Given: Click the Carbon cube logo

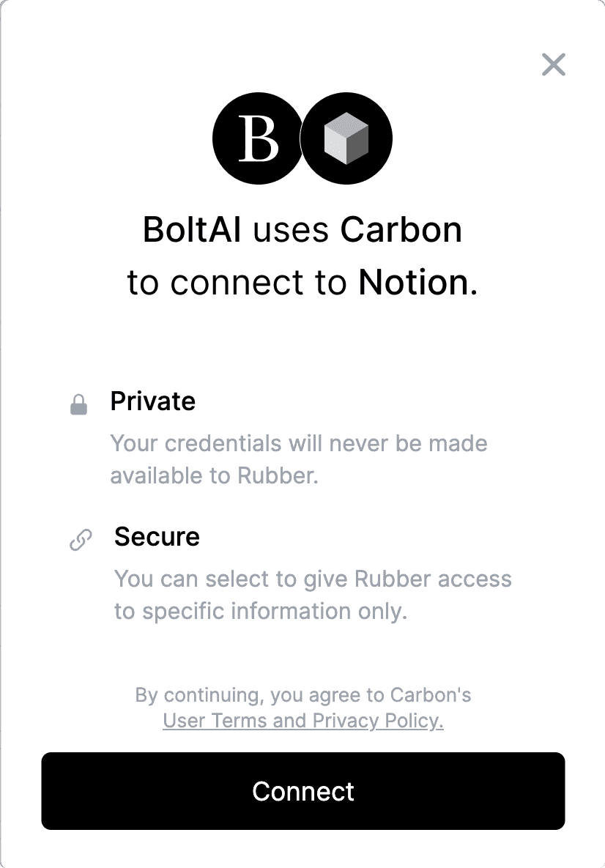Looking at the screenshot, I should [346, 138].
